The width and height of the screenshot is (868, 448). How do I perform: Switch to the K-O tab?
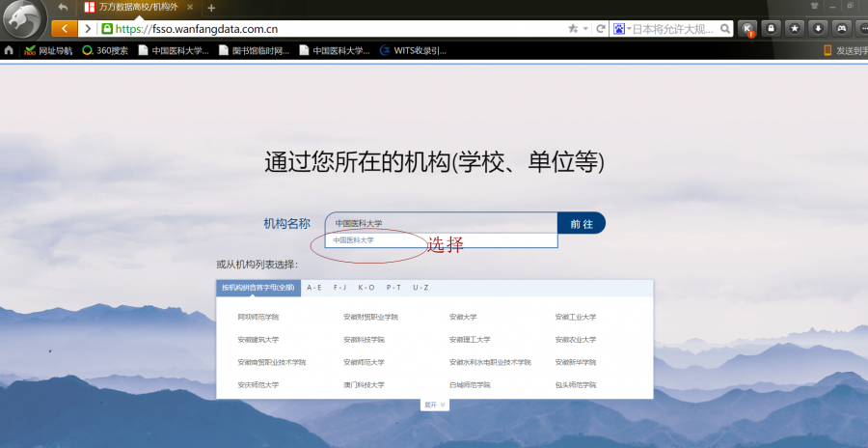tap(366, 288)
